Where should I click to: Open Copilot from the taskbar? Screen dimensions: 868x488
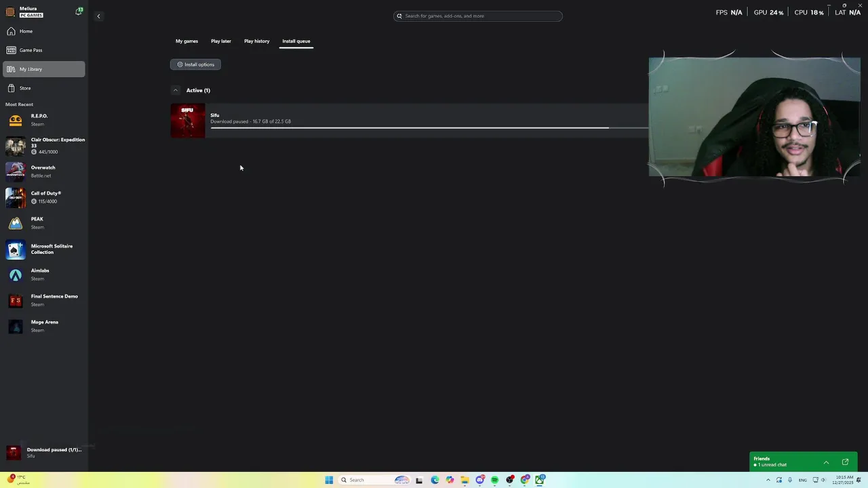450,480
